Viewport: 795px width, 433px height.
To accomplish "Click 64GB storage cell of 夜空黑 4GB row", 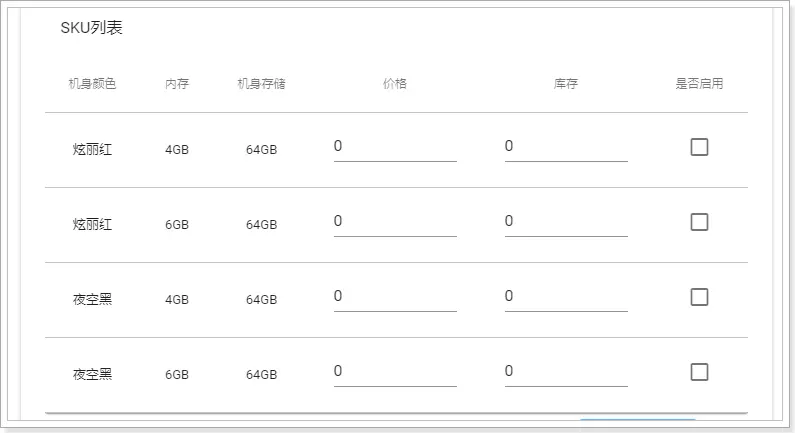I will coord(262,300).
